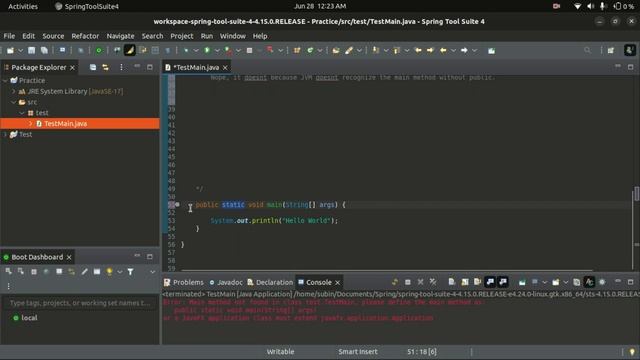The height and width of the screenshot is (360, 640).
Task: Open the Navigate menu
Action: [120, 36]
